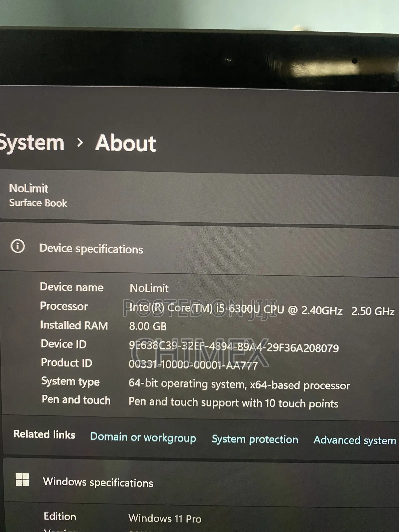Viewport: 399px width, 532px height.
Task: Open the Domain or workgroup link
Action: (143, 438)
